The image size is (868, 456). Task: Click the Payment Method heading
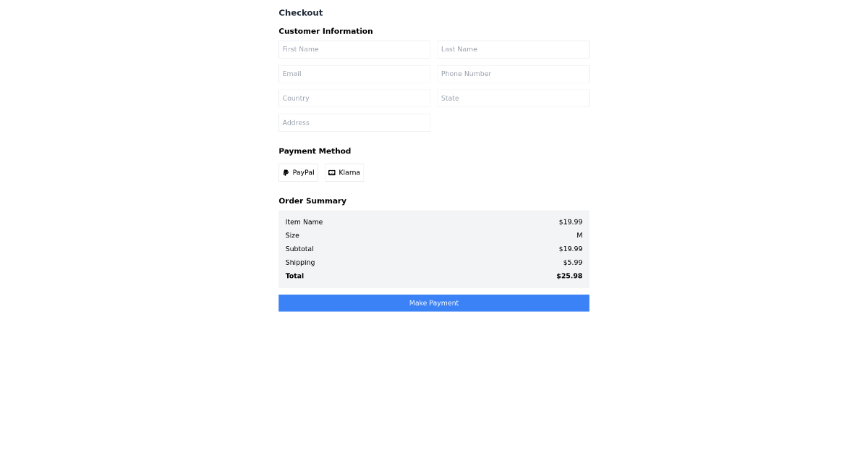tap(315, 151)
